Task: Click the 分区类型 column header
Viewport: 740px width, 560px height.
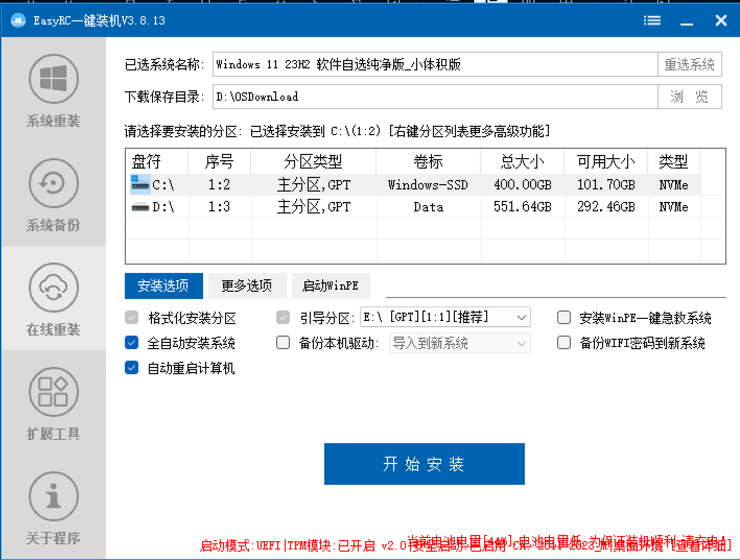Action: coord(313,162)
